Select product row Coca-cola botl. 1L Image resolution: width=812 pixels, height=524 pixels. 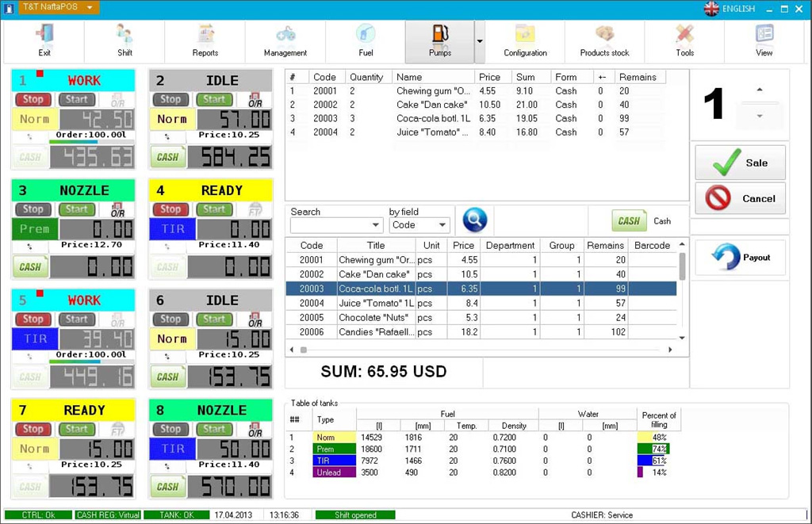[x=481, y=289]
